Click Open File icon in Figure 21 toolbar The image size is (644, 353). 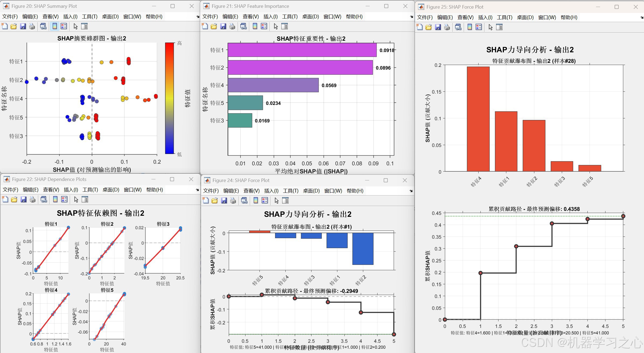(214, 26)
